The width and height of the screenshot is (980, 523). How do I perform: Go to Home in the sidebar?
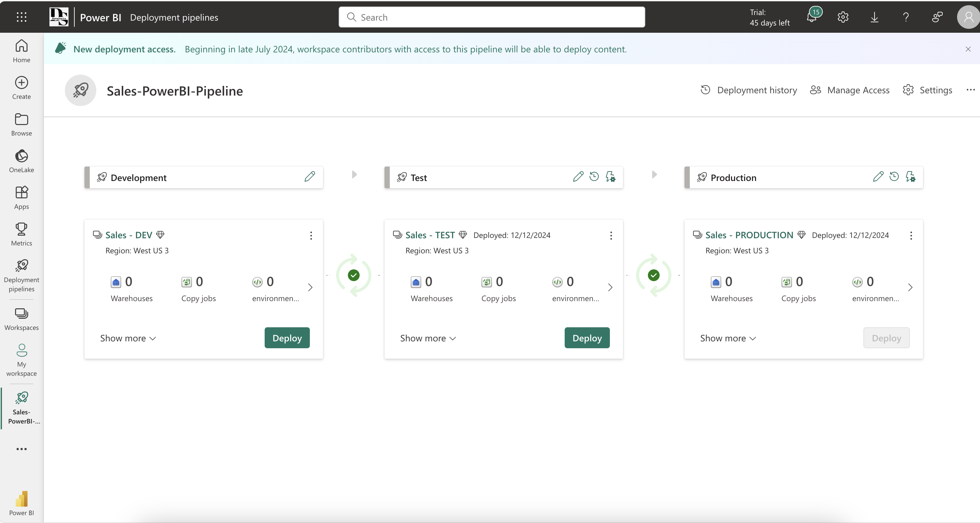click(21, 51)
